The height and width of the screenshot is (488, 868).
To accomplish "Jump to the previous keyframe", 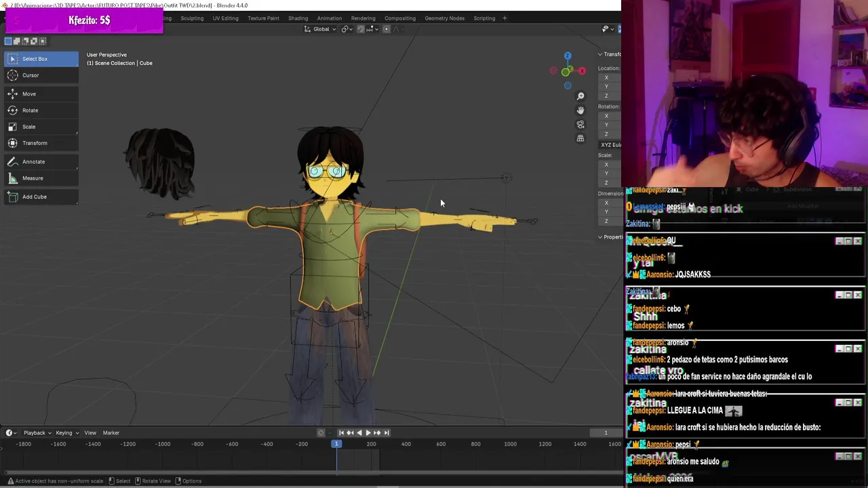I will (x=350, y=432).
